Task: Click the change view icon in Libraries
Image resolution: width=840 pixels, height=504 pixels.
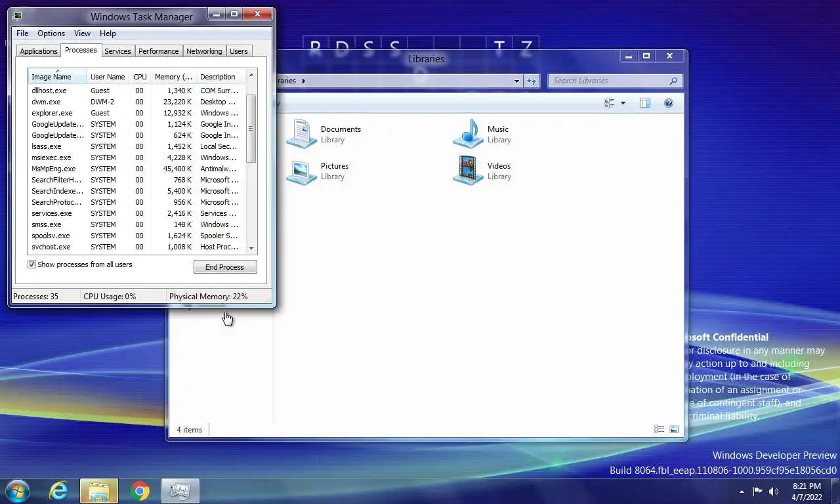Action: click(x=609, y=103)
